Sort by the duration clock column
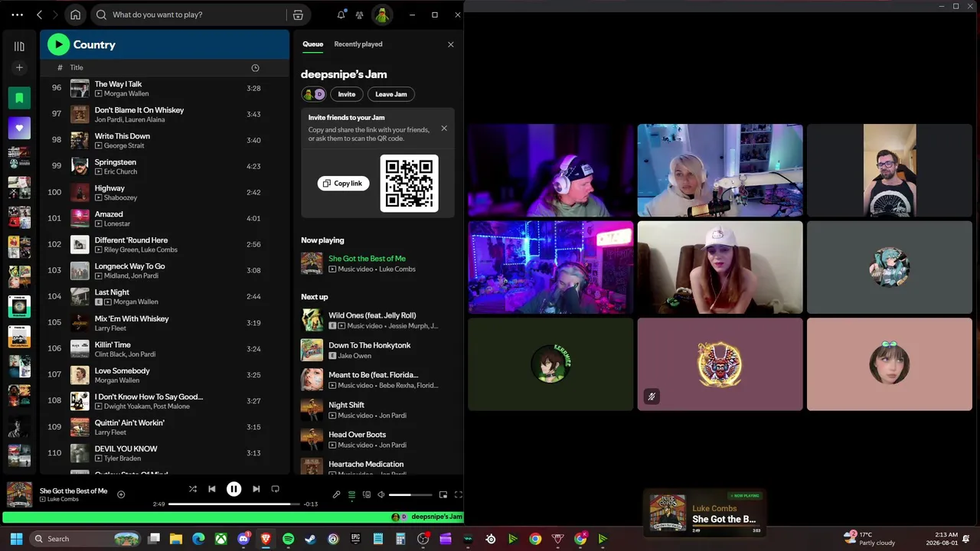 click(x=255, y=67)
